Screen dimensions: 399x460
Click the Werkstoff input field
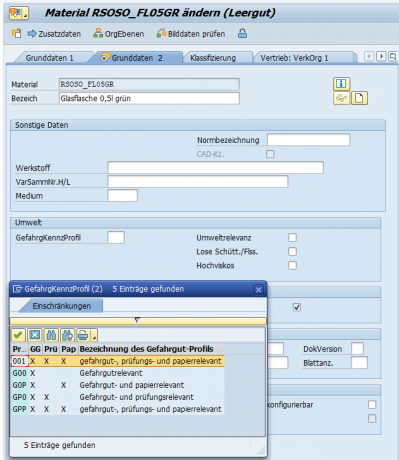[x=215, y=168]
